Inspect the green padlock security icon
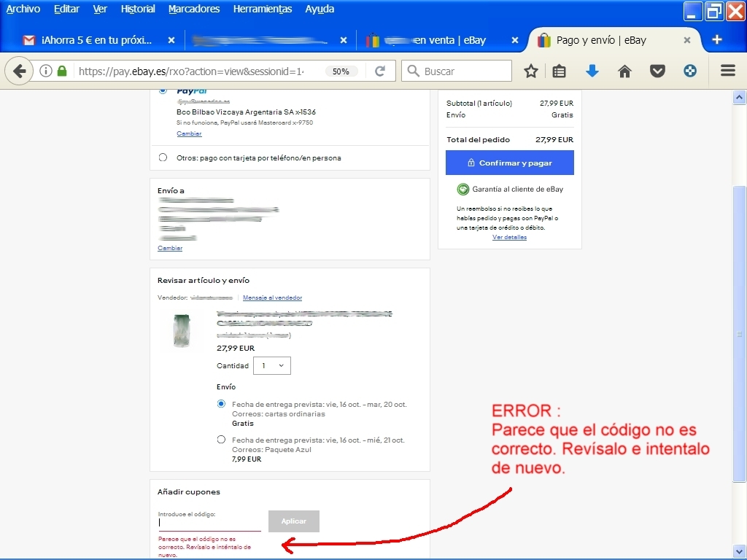This screenshot has height=560, width=747. [62, 71]
